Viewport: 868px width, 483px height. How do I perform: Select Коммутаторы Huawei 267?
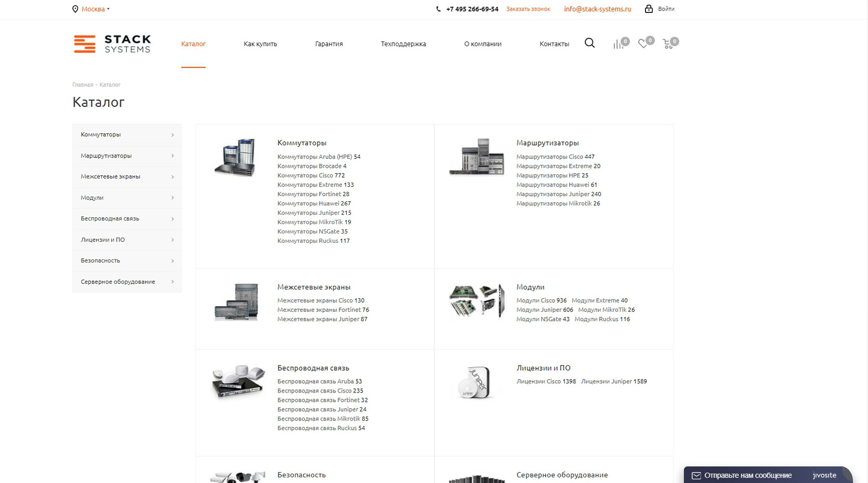[314, 203]
